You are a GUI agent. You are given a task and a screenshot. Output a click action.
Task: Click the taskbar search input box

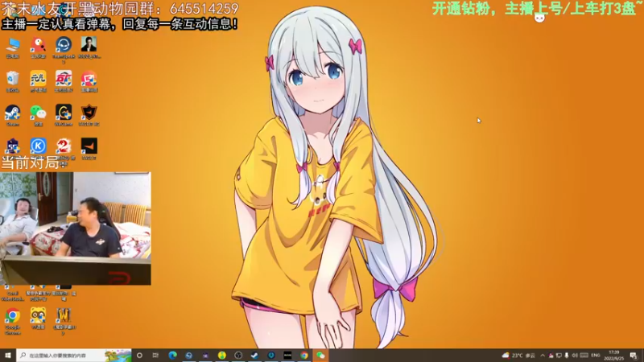click(x=74, y=356)
